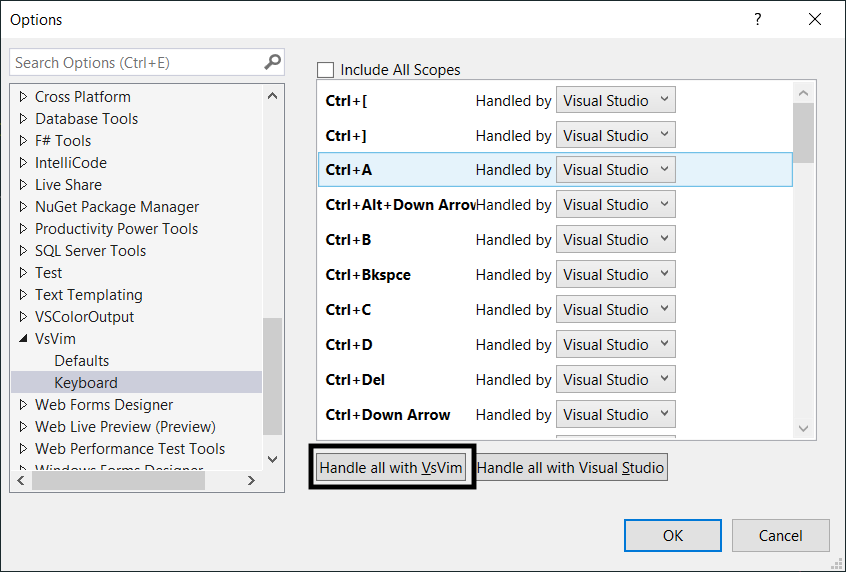846x572 pixels.
Task: Click the tree vertical scrollbar thumb
Action: (272, 376)
